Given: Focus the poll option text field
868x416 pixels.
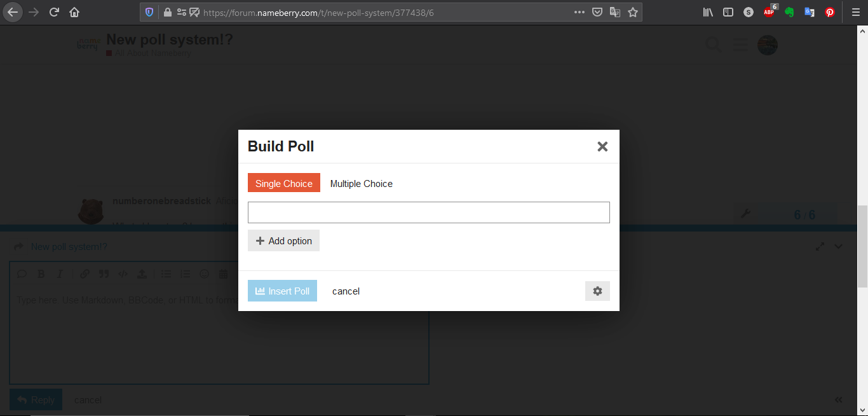Looking at the screenshot, I should pyautogui.click(x=428, y=212).
